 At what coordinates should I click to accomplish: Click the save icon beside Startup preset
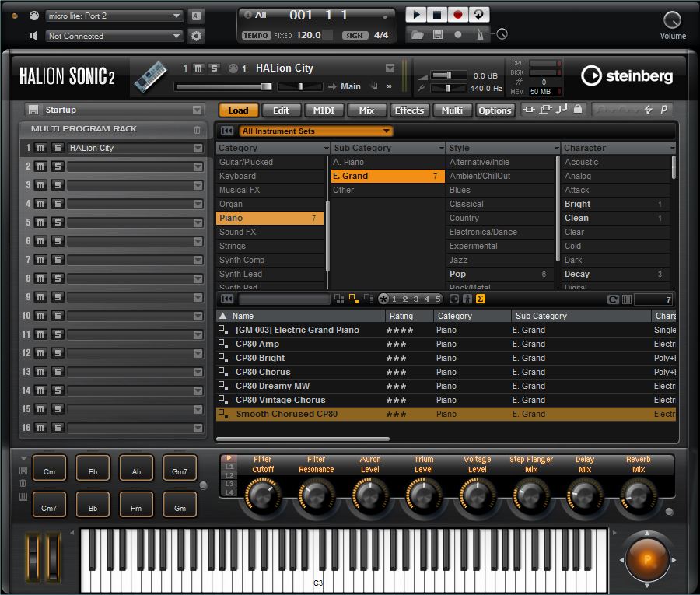(x=33, y=110)
